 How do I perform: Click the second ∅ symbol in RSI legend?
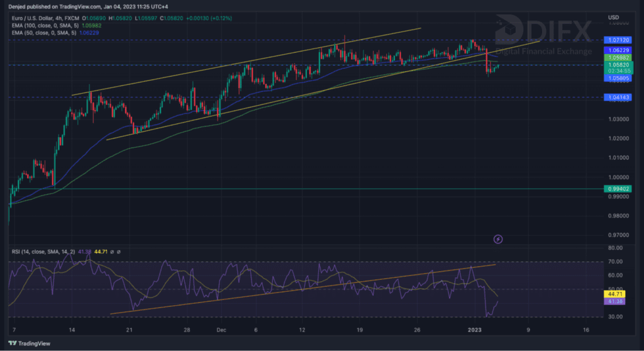click(x=118, y=252)
